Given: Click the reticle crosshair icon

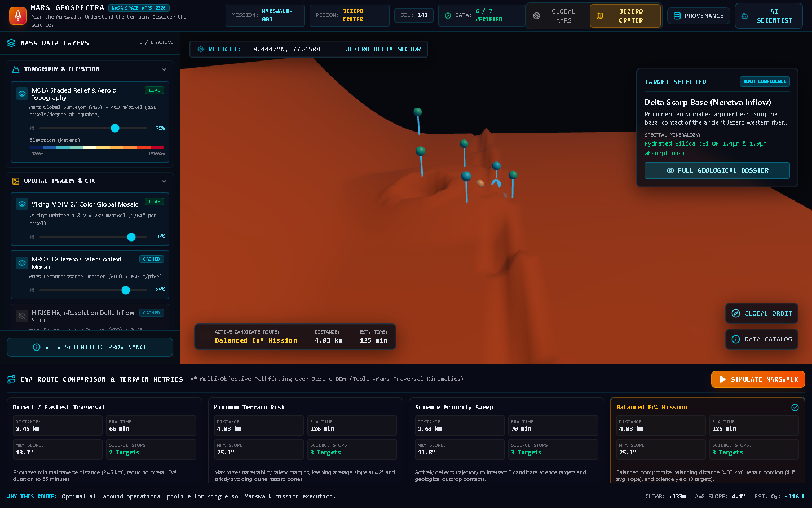Looking at the screenshot, I should [x=200, y=49].
